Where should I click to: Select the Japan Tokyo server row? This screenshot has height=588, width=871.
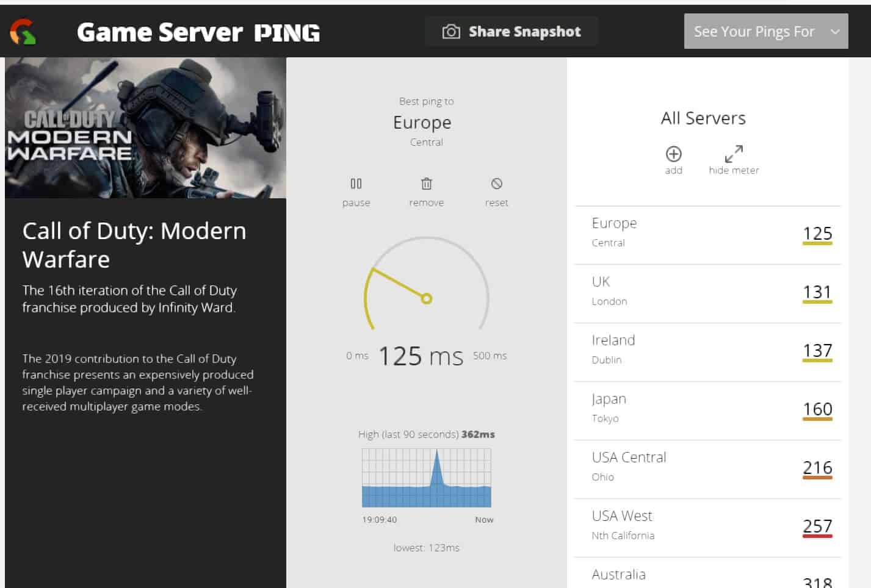(x=708, y=411)
